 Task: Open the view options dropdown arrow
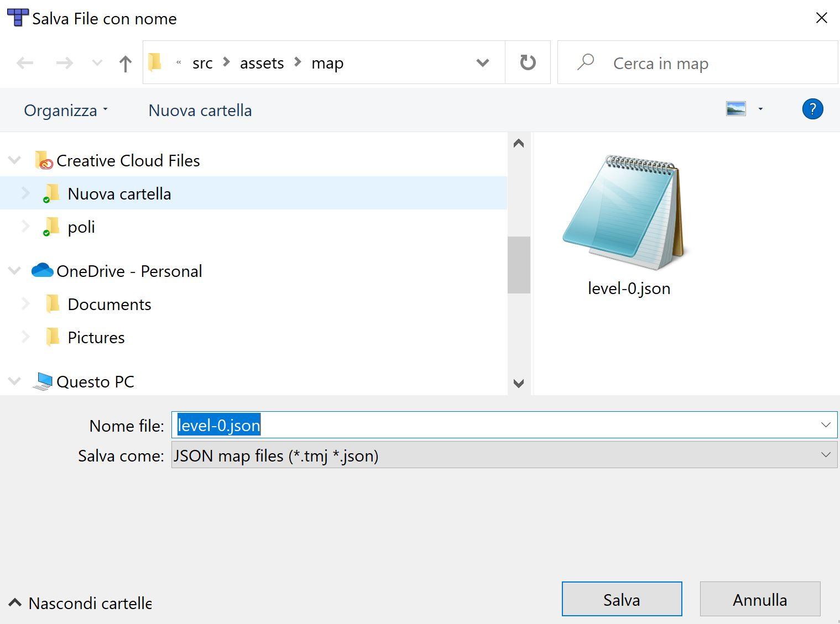(760, 109)
